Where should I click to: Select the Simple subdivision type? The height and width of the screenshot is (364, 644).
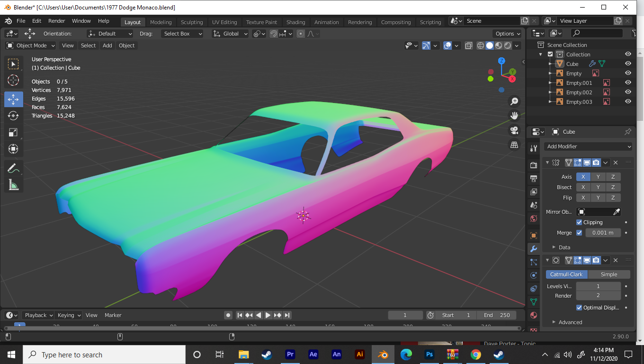[x=608, y=274]
